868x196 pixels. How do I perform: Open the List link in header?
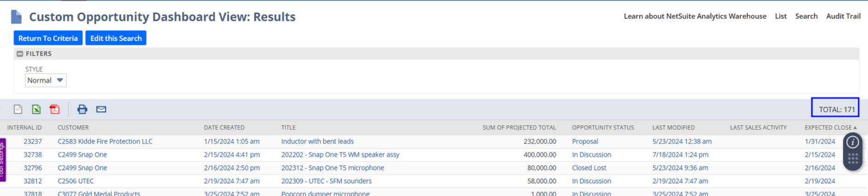click(780, 16)
